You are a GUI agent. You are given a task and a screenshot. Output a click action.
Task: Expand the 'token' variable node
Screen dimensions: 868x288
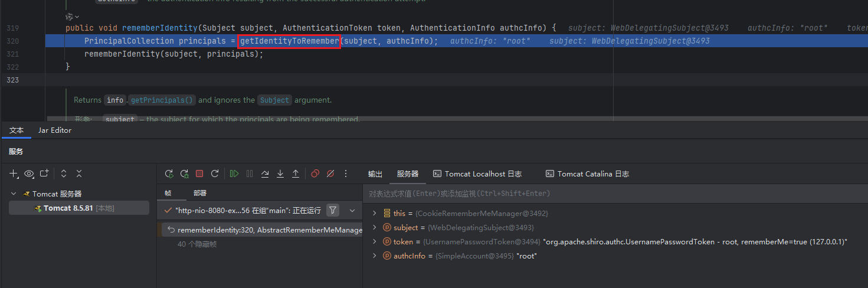pyautogui.click(x=374, y=241)
